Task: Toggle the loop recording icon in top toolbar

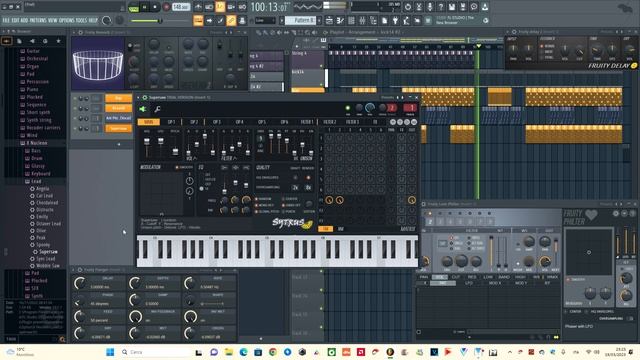Action: coord(242,7)
